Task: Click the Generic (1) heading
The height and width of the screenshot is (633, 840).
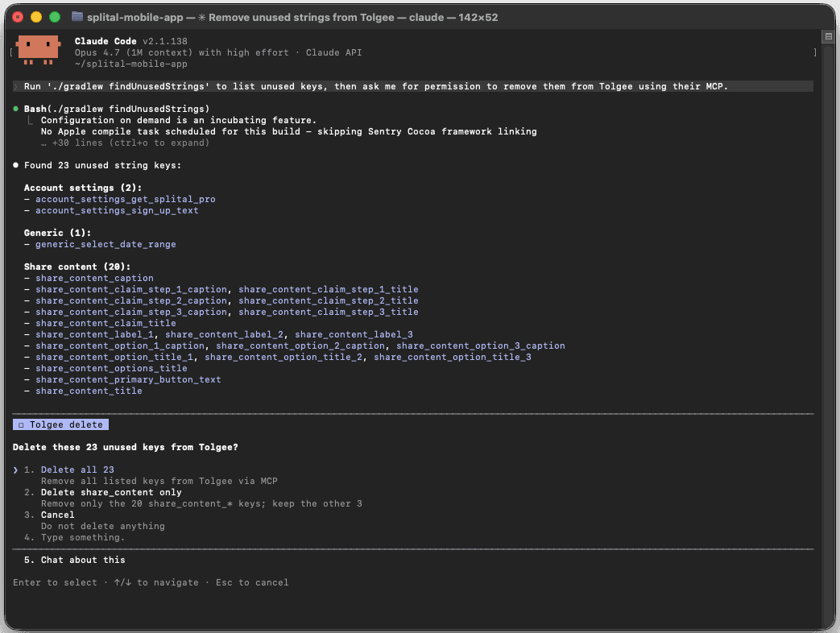Action: coord(57,233)
